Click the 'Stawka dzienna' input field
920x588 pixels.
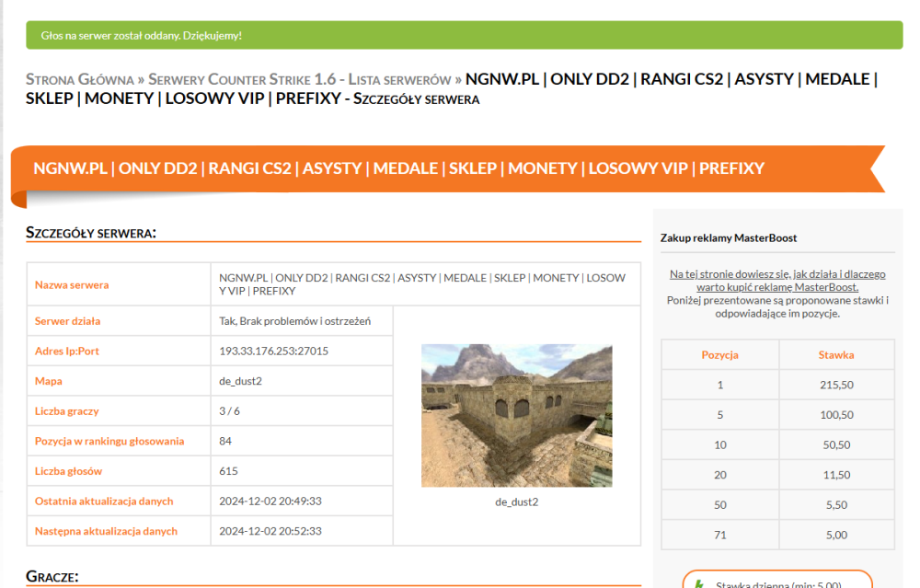point(777,581)
